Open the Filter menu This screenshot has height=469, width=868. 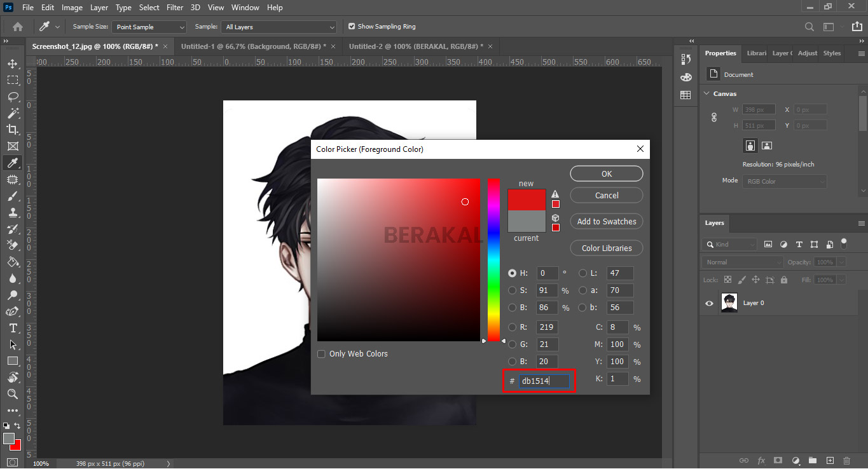pos(174,7)
